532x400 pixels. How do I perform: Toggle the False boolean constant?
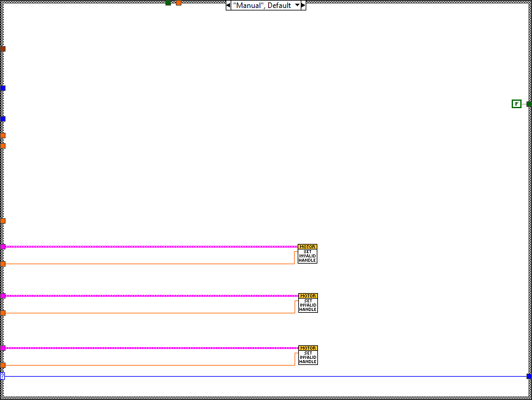(x=516, y=104)
